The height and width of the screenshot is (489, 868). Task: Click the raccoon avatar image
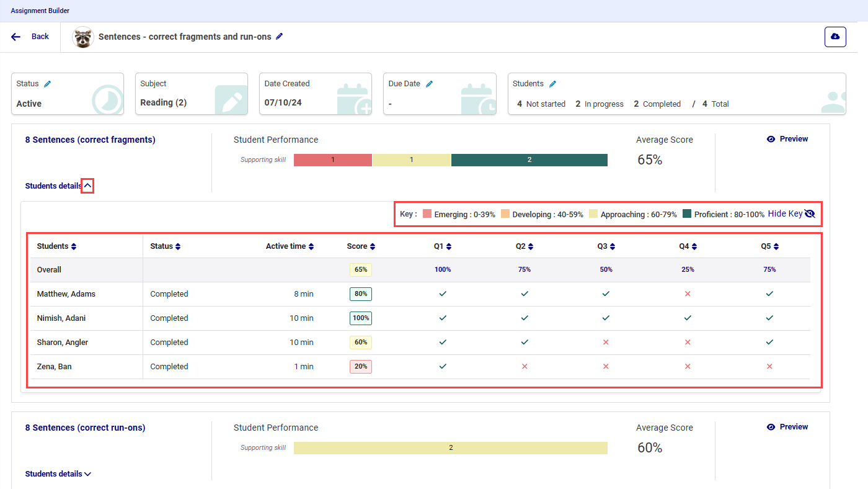pos(82,37)
